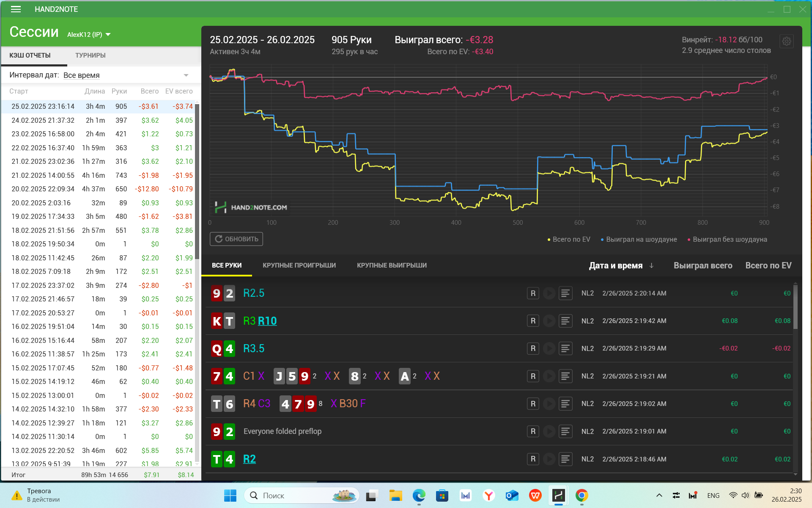
Task: Open Windows Start menu
Action: [230, 495]
